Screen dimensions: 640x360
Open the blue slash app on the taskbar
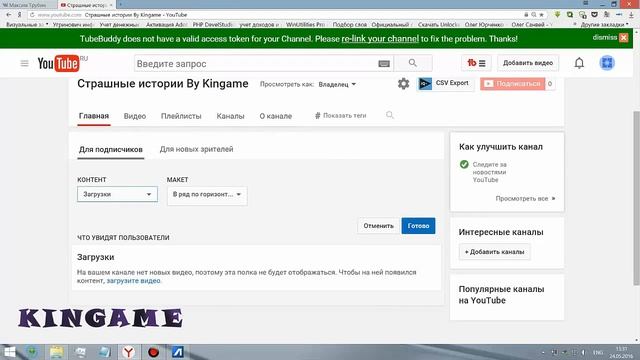[178, 352]
